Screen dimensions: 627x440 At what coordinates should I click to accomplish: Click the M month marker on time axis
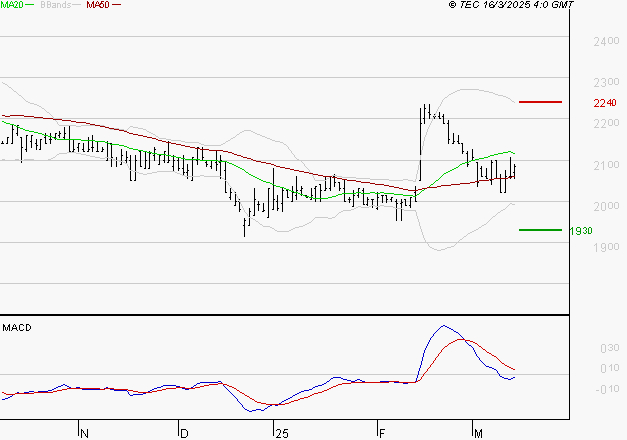[x=479, y=433]
